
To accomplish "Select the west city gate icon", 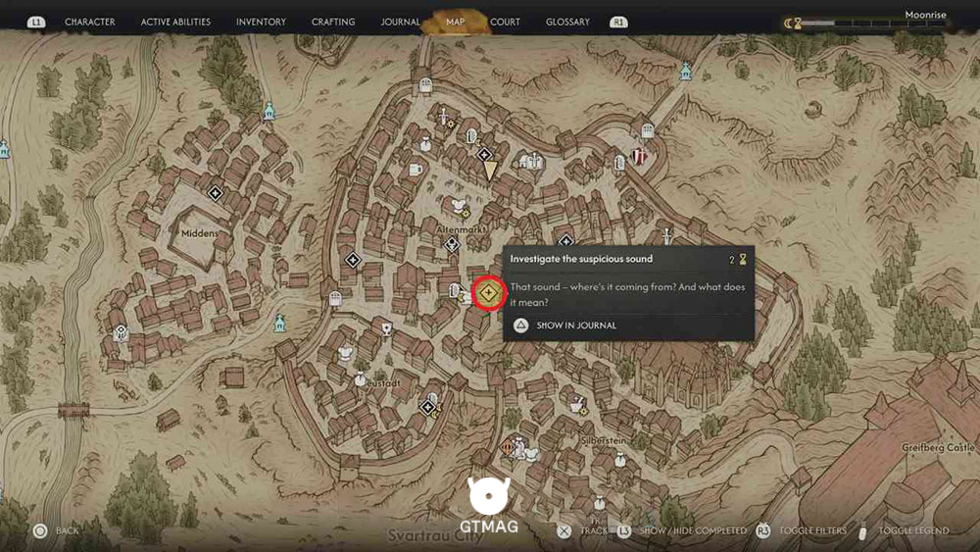I will (x=335, y=299).
